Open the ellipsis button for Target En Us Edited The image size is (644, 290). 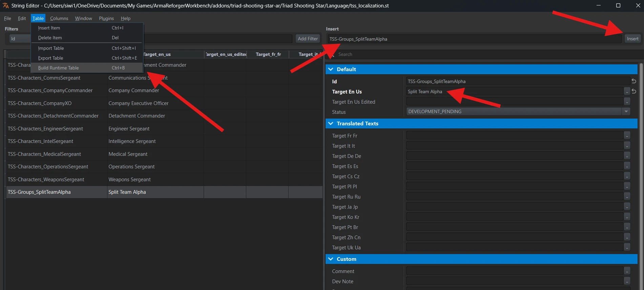click(x=627, y=102)
